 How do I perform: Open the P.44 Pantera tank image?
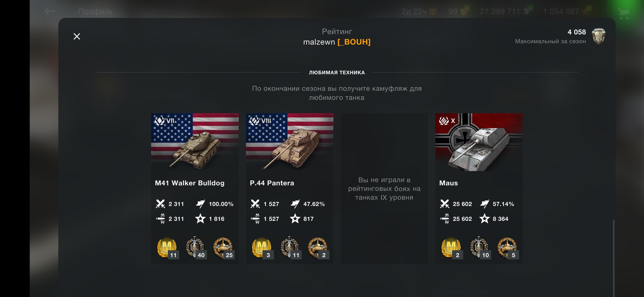[290, 142]
